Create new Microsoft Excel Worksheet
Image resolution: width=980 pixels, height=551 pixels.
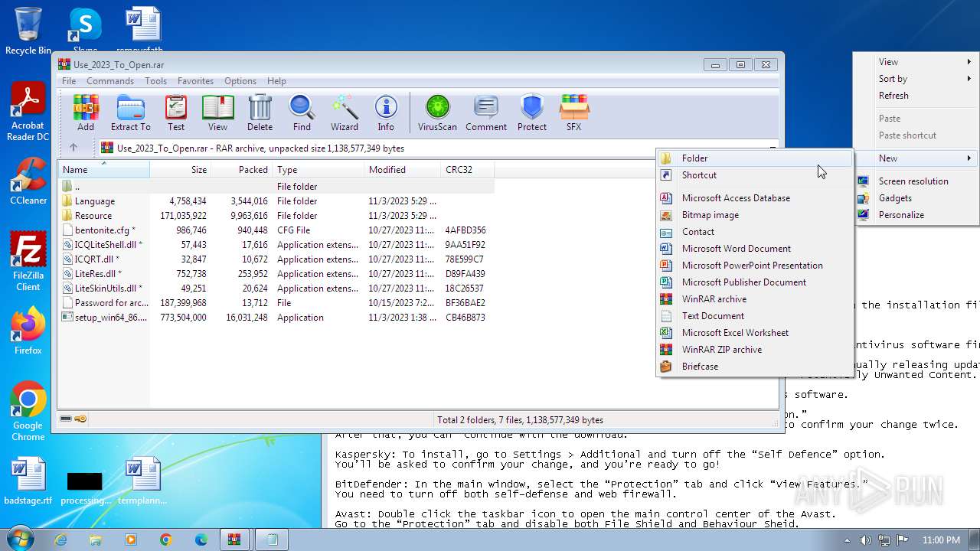[x=754, y=333]
